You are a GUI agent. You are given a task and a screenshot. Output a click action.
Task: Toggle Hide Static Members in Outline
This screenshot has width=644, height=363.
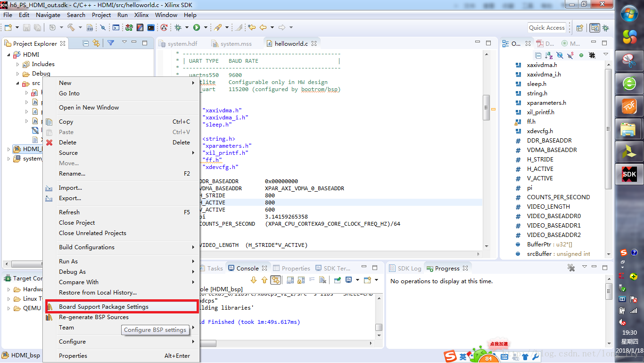[x=570, y=55]
